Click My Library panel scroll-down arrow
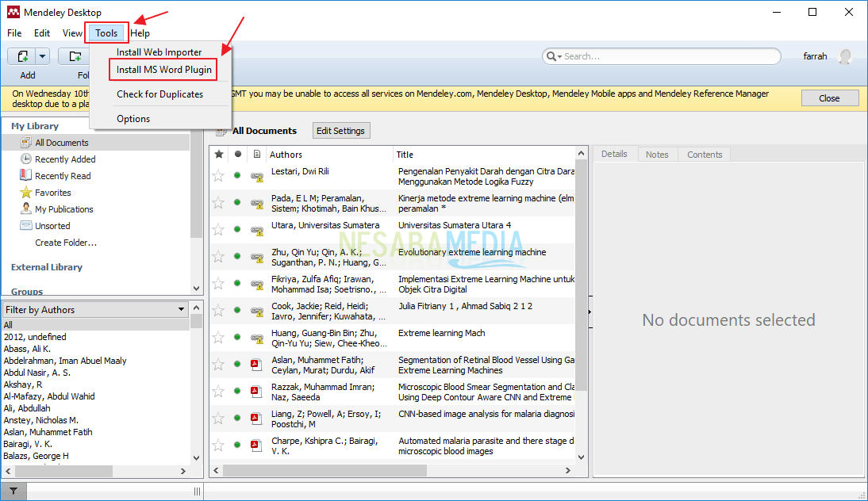This screenshot has width=868, height=501. (x=196, y=288)
